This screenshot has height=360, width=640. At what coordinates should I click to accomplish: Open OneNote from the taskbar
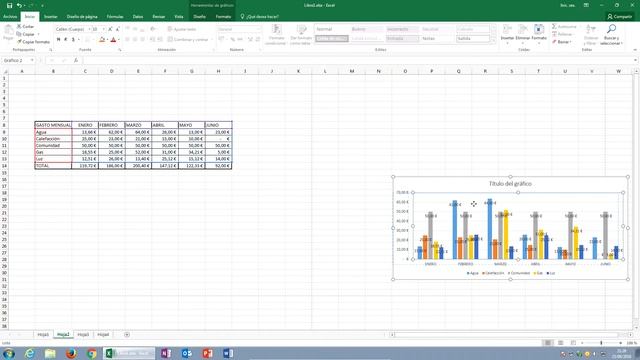166,353
